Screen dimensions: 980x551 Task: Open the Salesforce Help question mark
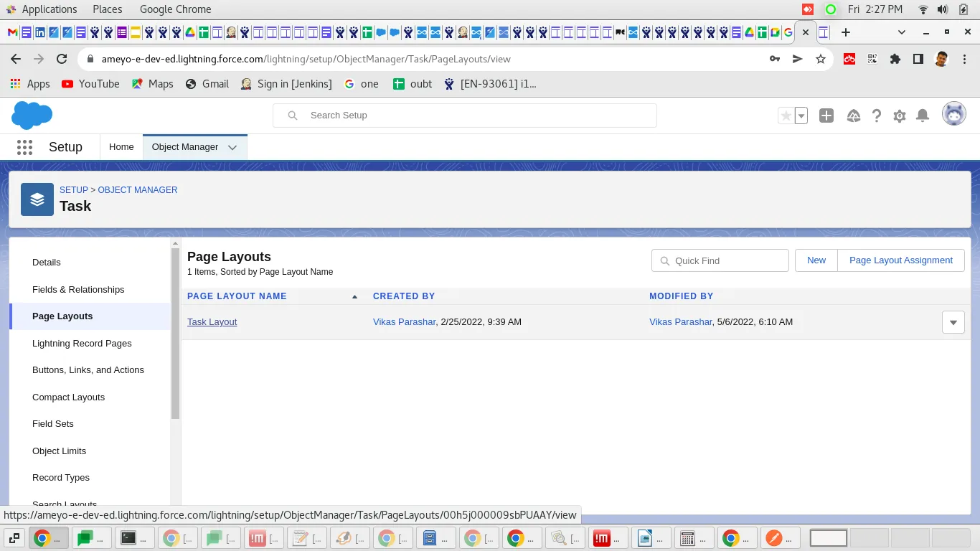876,116
